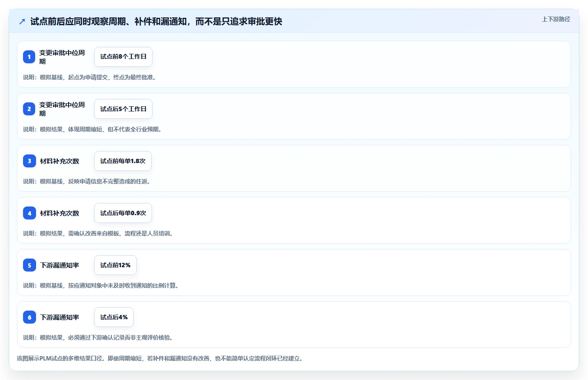Select the step 2 number badge
588x380 pixels.
pos(29,109)
